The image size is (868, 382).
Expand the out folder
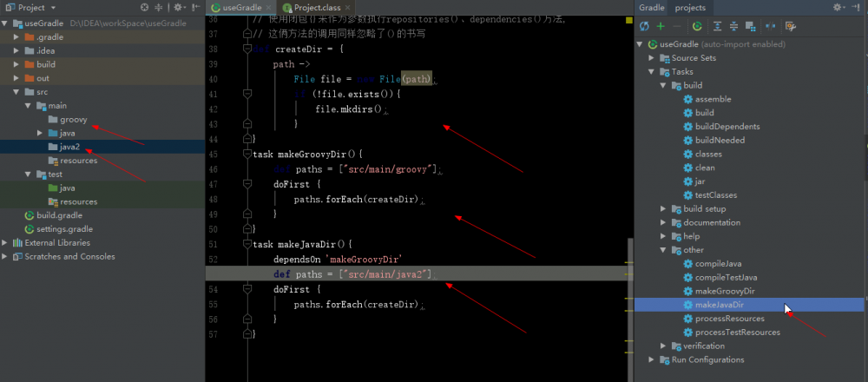(x=16, y=78)
